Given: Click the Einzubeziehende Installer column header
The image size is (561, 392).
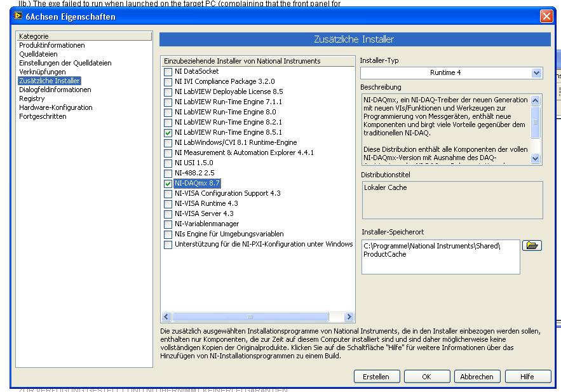Looking at the screenshot, I should 257,61.
